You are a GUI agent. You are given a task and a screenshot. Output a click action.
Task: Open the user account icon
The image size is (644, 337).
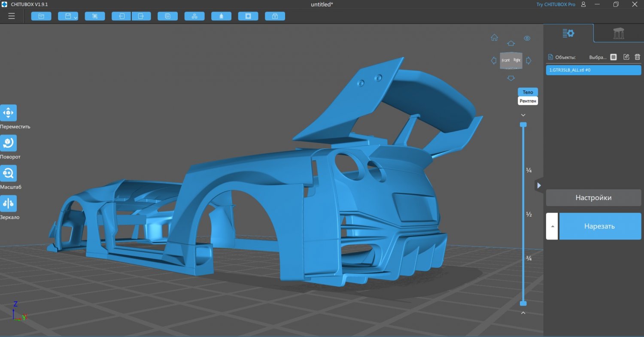click(583, 4)
